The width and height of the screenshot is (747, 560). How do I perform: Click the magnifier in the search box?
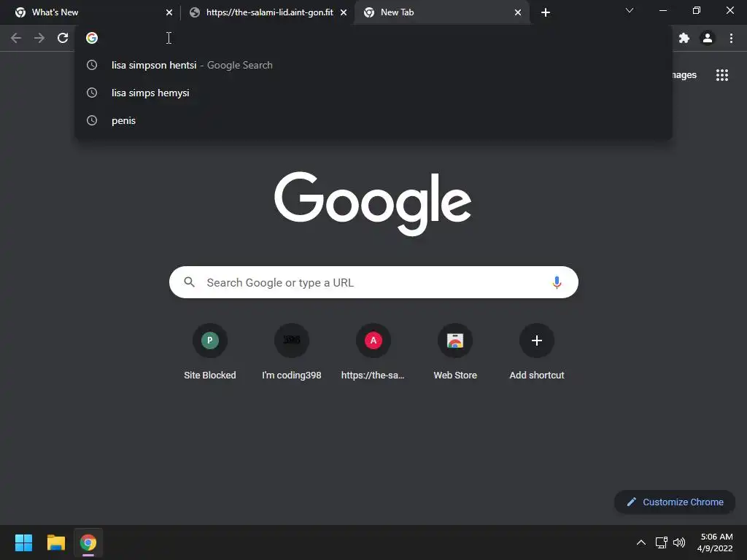pyautogui.click(x=189, y=282)
